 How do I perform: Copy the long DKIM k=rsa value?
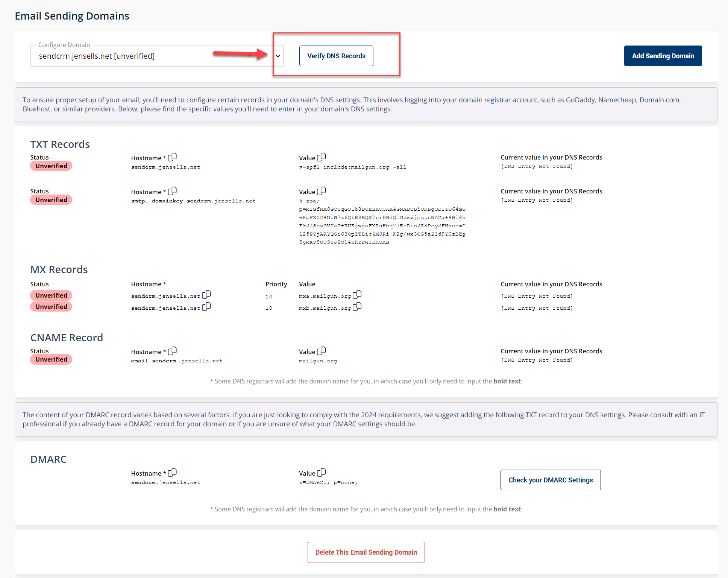[322, 191]
